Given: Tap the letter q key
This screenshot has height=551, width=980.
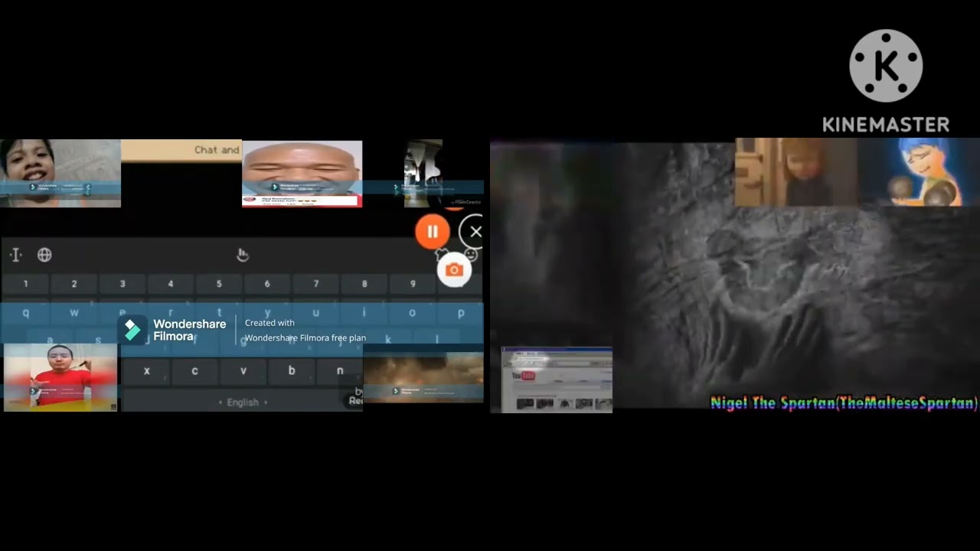Looking at the screenshot, I should (x=25, y=312).
